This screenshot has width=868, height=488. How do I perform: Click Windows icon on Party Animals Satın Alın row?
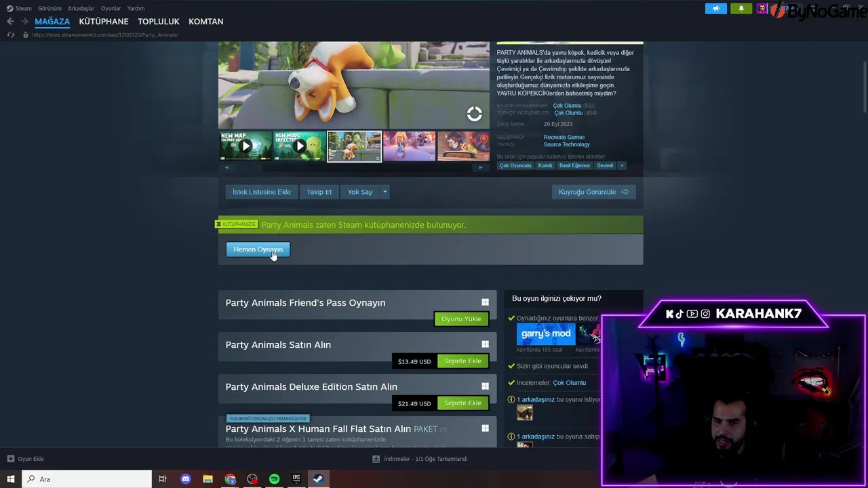pos(485,344)
